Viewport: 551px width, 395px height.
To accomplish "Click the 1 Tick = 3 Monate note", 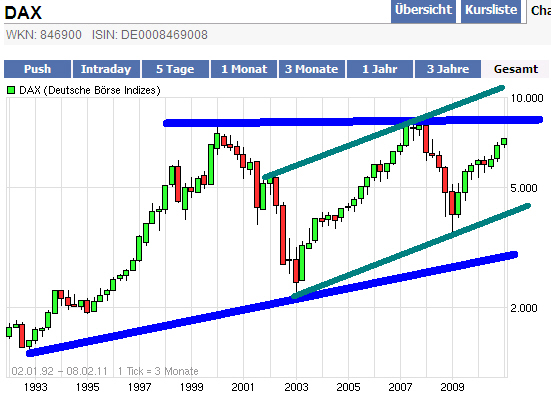I will point(158,371).
